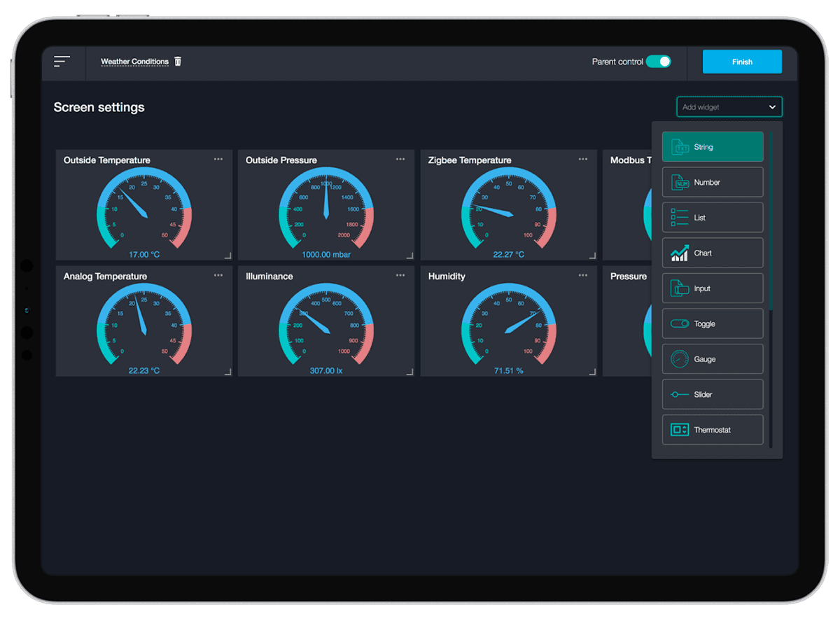This screenshot has height=621, width=840.
Task: Click the Chart bar-graph icon
Action: click(680, 253)
